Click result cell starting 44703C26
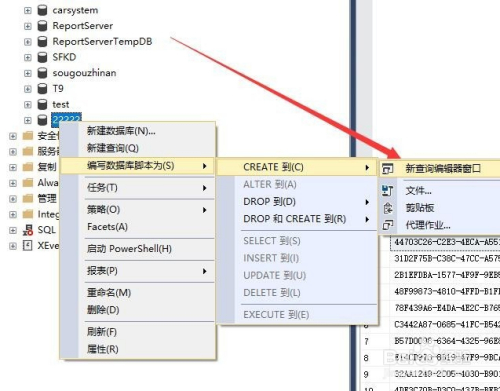 [x=445, y=242]
